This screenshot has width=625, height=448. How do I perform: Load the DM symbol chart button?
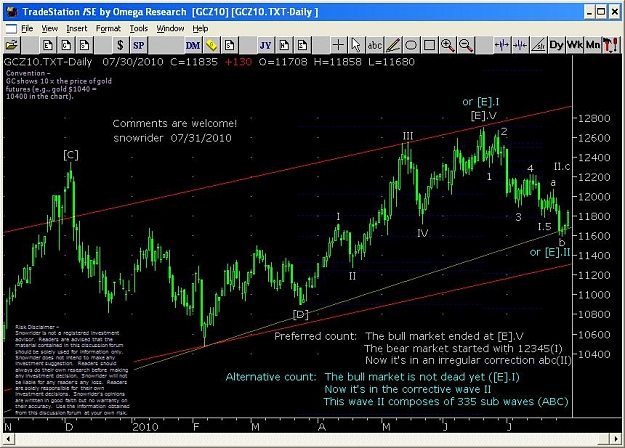click(193, 45)
